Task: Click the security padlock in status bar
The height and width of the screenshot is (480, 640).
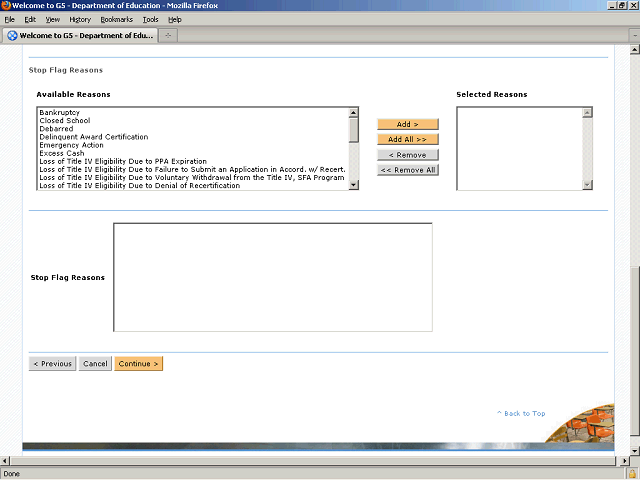Action: (x=632, y=474)
